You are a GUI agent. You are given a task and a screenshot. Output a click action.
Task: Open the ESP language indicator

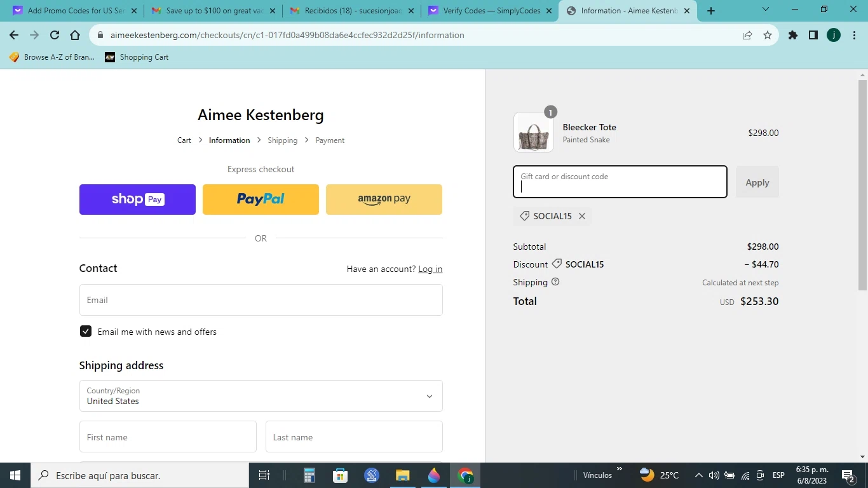778,475
